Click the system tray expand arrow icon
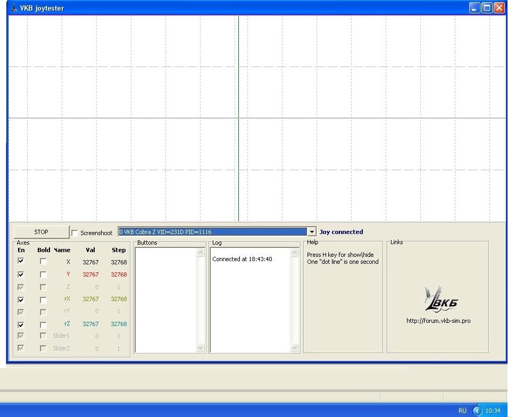This screenshot has height=417, width=532. click(477, 411)
